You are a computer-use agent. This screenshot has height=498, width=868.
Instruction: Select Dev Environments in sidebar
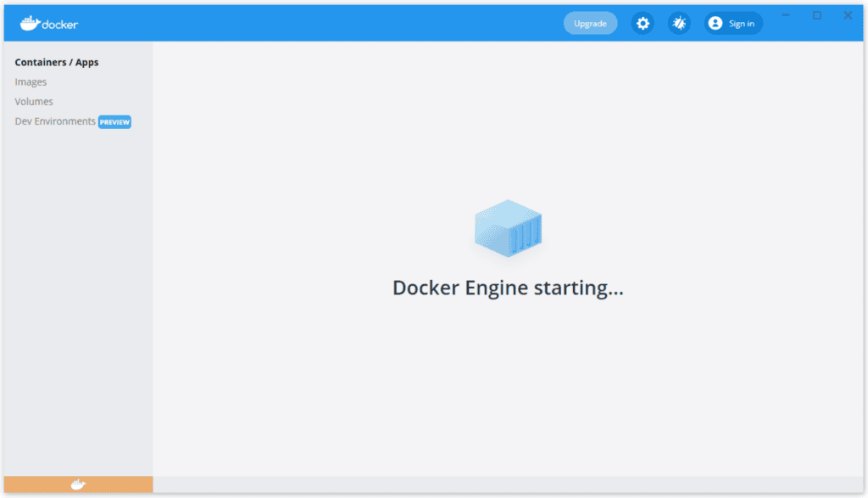[55, 121]
